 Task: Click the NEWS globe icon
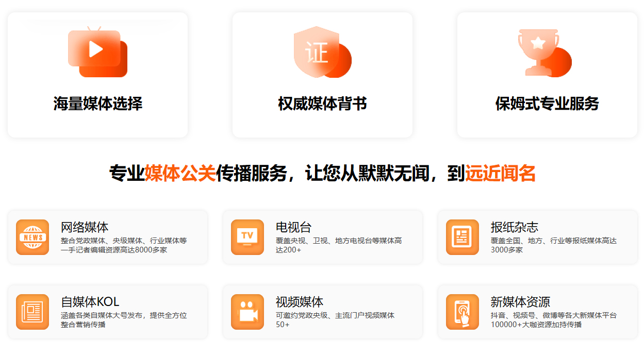click(x=32, y=237)
